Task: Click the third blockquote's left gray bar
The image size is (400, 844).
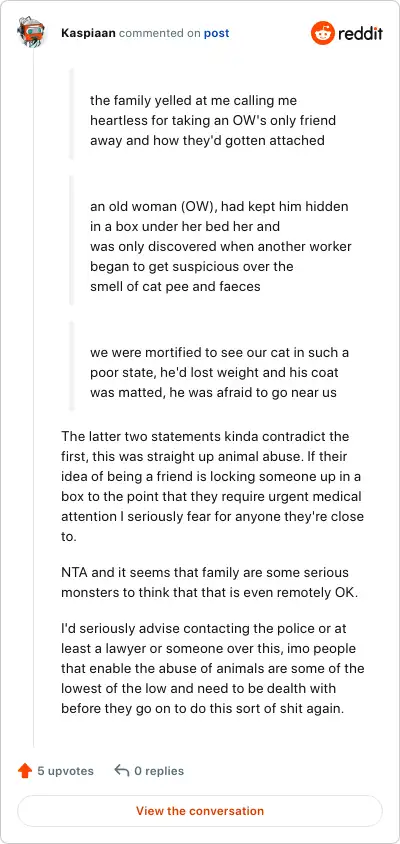Action: coord(71,366)
